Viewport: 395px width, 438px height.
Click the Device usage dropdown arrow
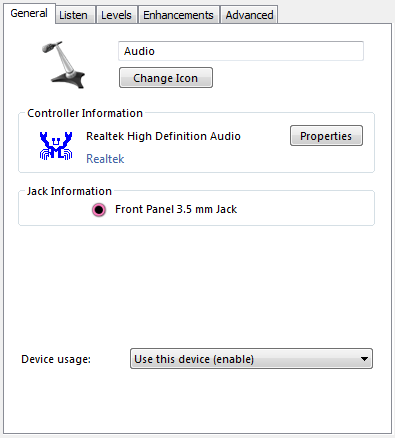(364, 359)
